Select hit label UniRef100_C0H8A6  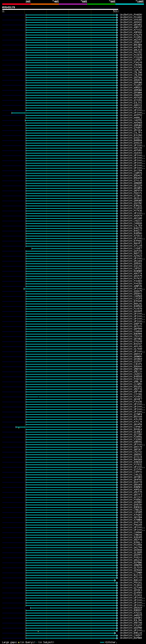click(x=131, y=533)
